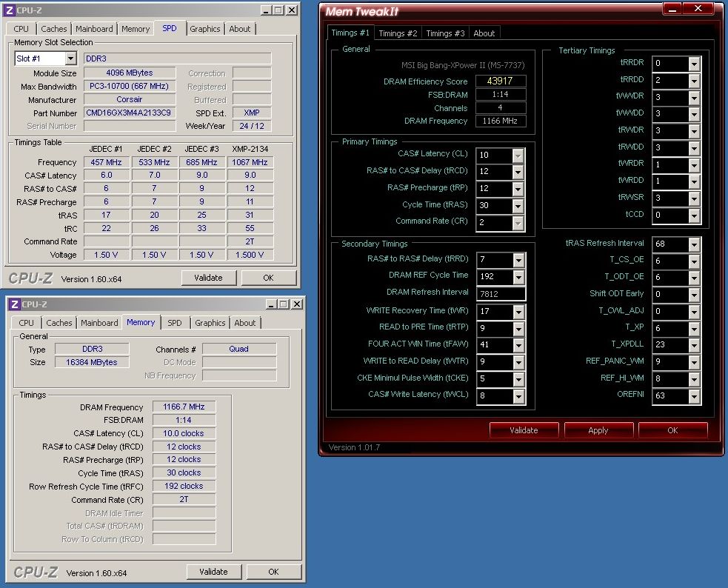Minimize the Mem TweakIt window

[x=671, y=10]
